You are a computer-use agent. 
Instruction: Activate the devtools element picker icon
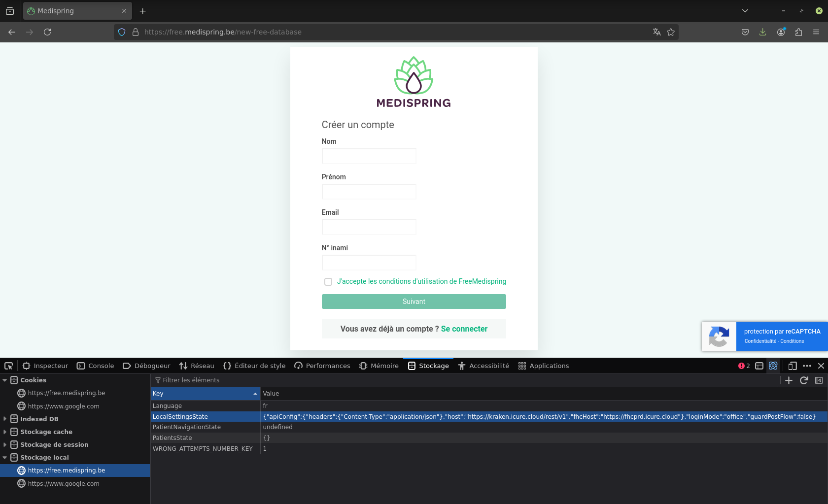[9, 366]
